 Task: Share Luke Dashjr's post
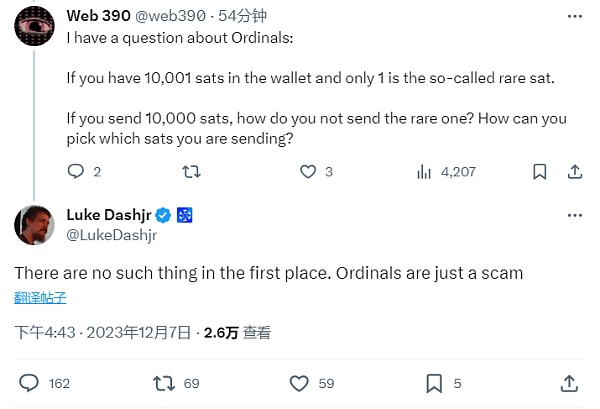[568, 383]
